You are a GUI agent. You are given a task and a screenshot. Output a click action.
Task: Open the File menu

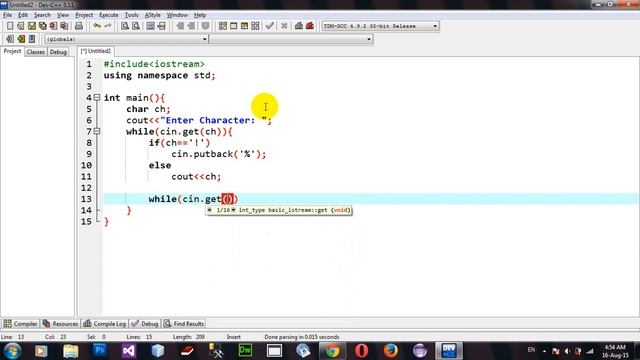coord(7,15)
